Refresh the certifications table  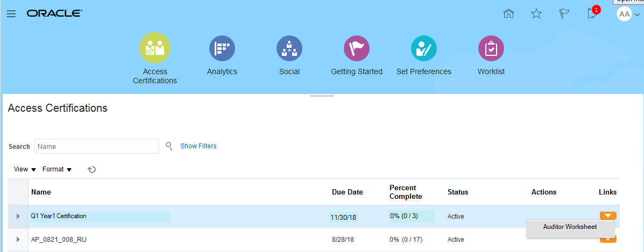tap(92, 169)
